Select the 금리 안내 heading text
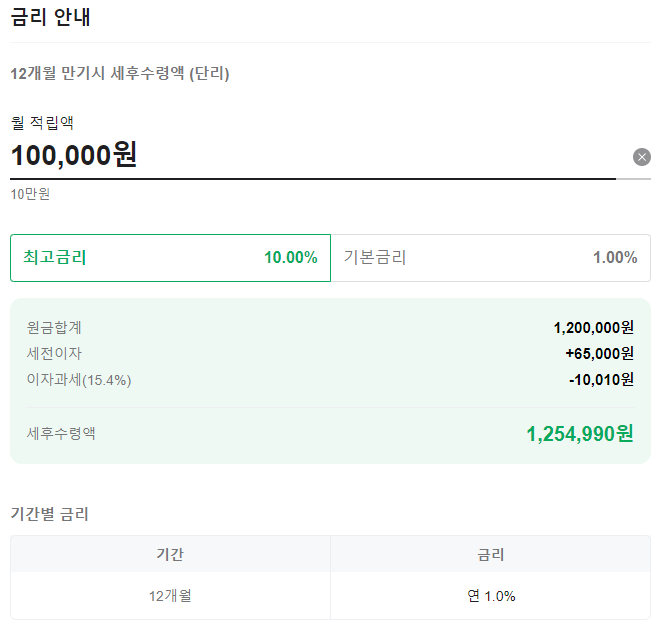This screenshot has height=627, width=660. 50,17
